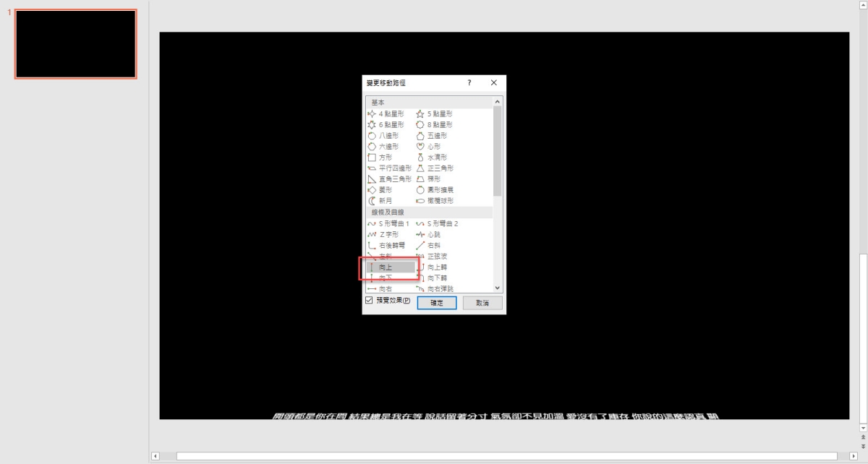Choose the Z 字形 zigzag path
The width and height of the screenshot is (868, 464).
[x=383, y=235]
